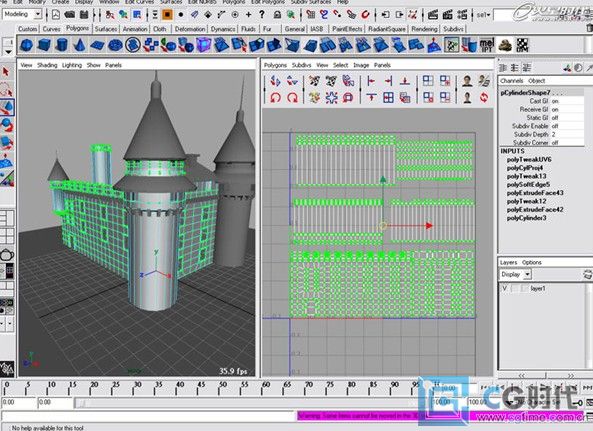Click the Help question mark icon
The height and width of the screenshot is (431, 593).
coord(262,15)
